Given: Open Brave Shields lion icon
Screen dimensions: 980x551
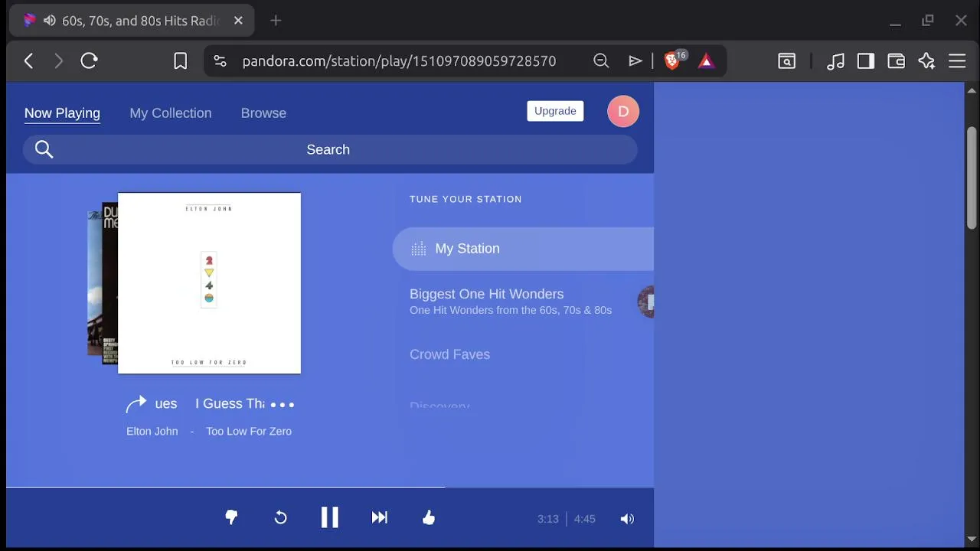Looking at the screenshot, I should click(x=672, y=61).
